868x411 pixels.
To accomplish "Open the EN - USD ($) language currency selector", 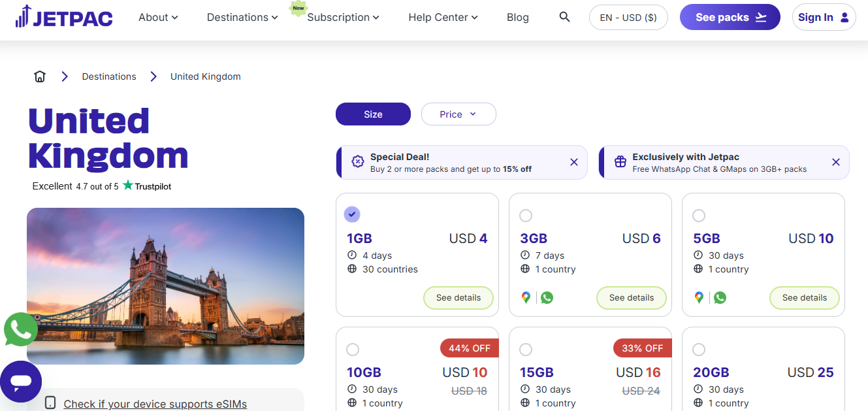I will (628, 18).
